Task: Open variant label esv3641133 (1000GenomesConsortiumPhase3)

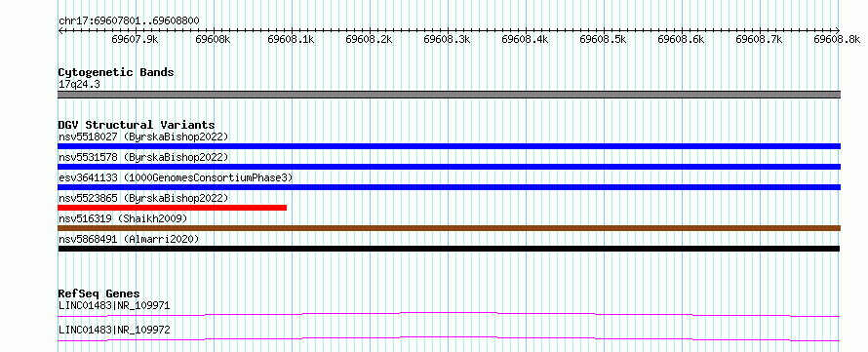Action: pos(176,177)
